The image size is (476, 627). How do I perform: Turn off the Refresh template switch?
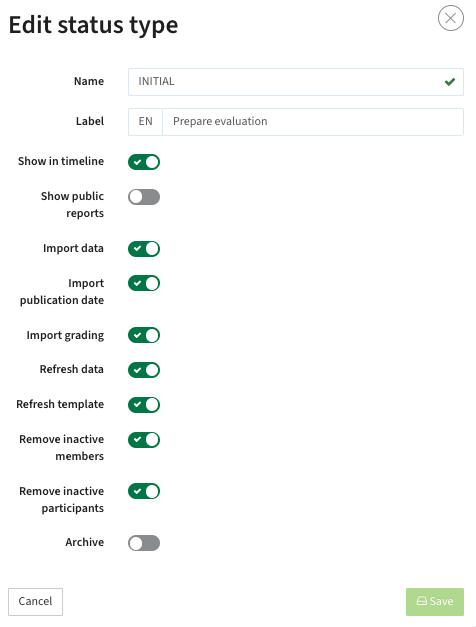tap(144, 405)
